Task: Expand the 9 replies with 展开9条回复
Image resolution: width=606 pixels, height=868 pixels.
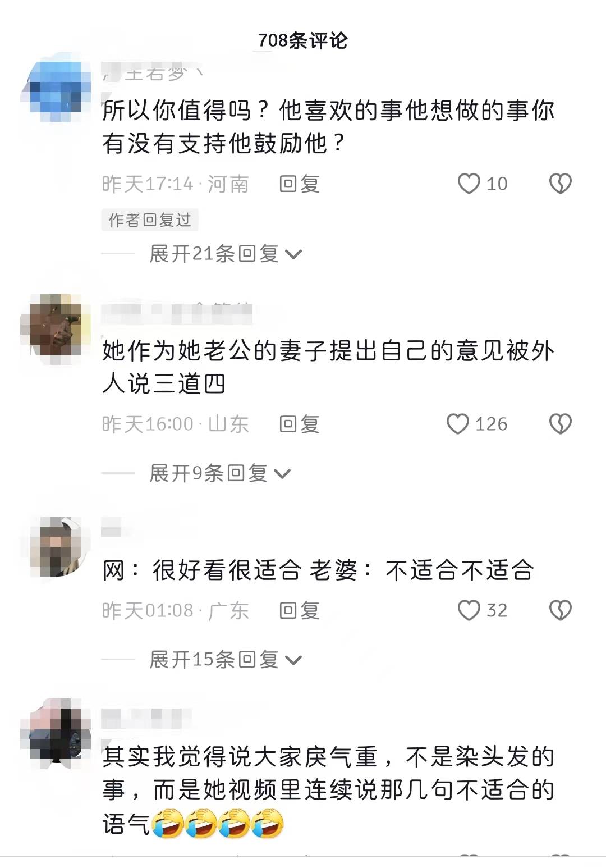Action: point(220,473)
